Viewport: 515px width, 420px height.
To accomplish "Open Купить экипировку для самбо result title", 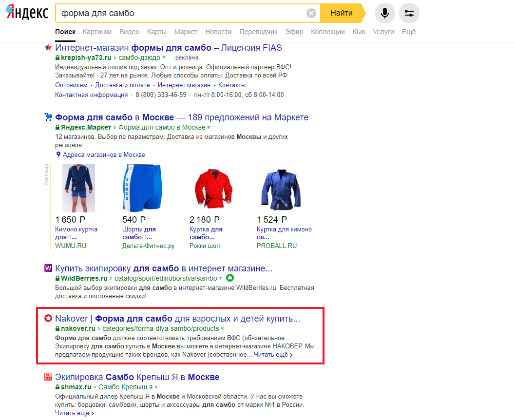I will [x=164, y=268].
